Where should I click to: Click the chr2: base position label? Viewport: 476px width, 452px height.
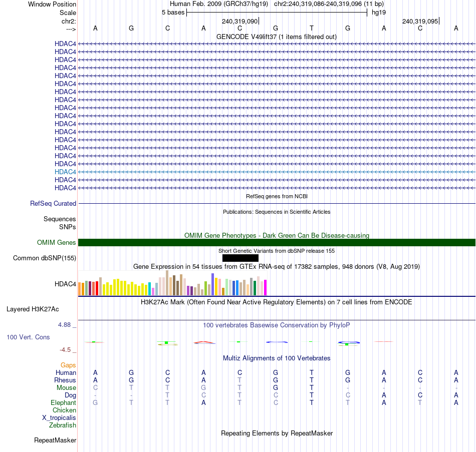coord(69,21)
